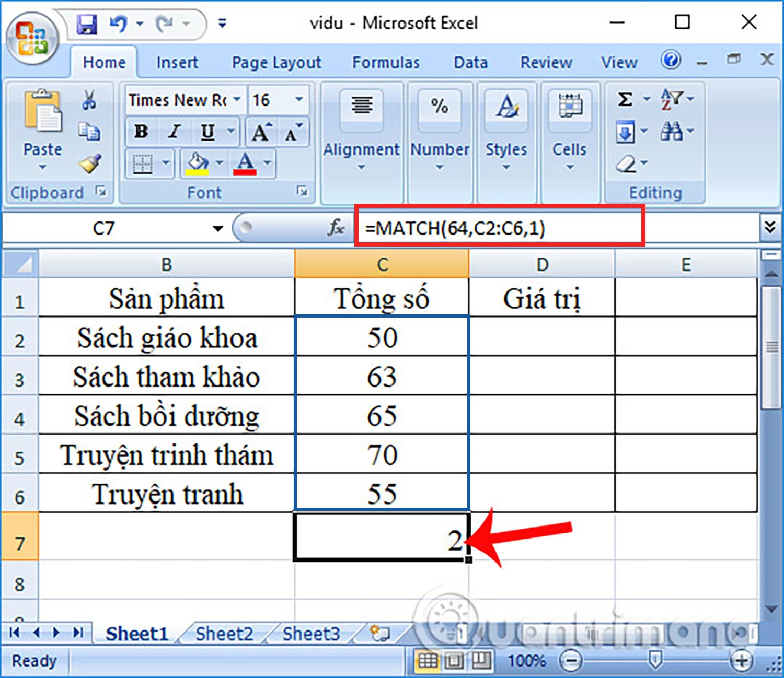Apply the fill color bucket
This screenshot has width=784, height=678.
[198, 163]
